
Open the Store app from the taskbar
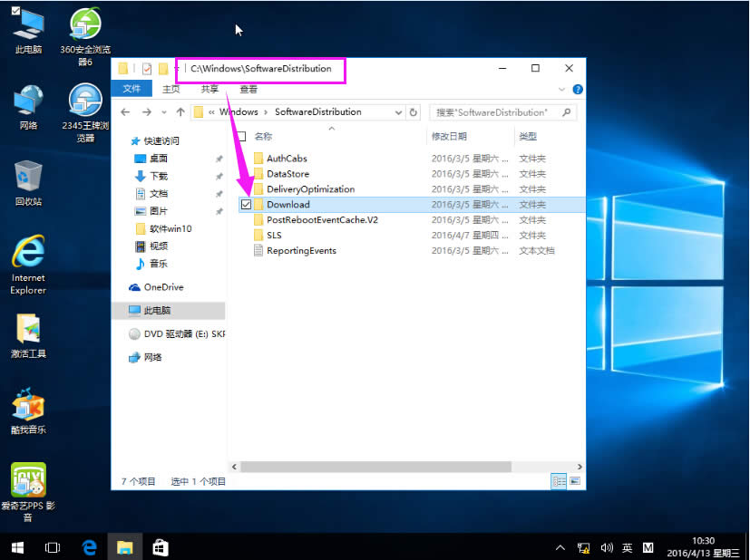click(x=160, y=546)
